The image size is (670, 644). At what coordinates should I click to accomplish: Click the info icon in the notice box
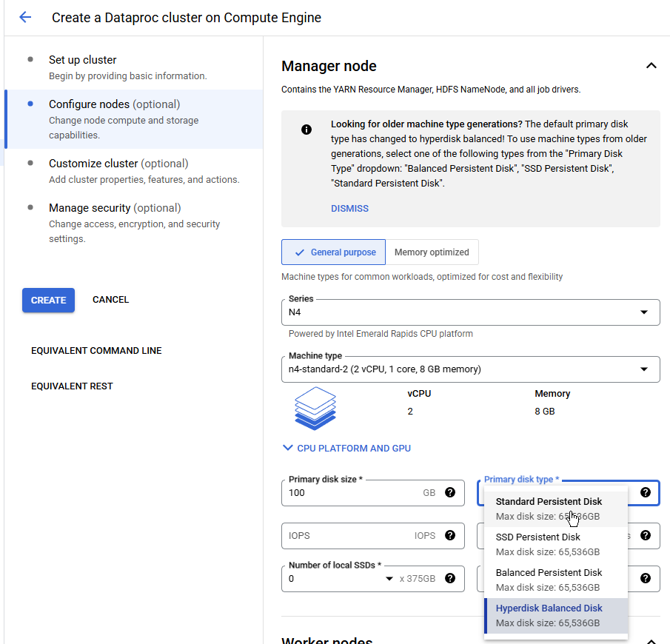coord(306,130)
